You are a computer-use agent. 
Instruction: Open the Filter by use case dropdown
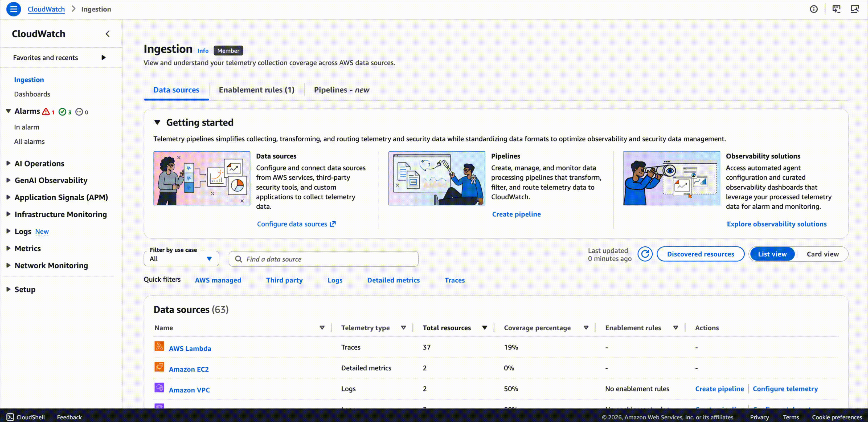[181, 259]
